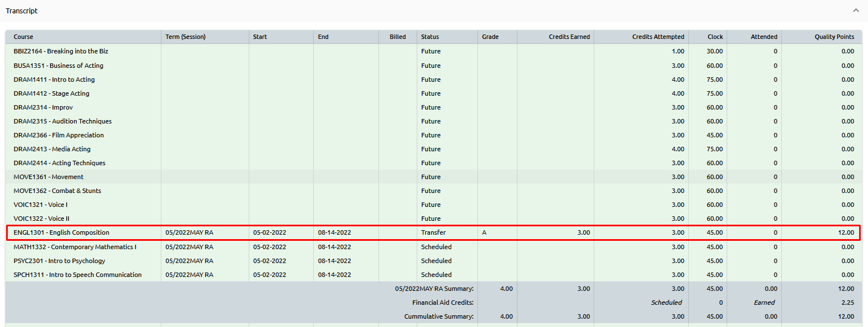Image resolution: width=868 pixels, height=327 pixels.
Task: Collapse the Transcript panel chevron
Action: point(856,11)
